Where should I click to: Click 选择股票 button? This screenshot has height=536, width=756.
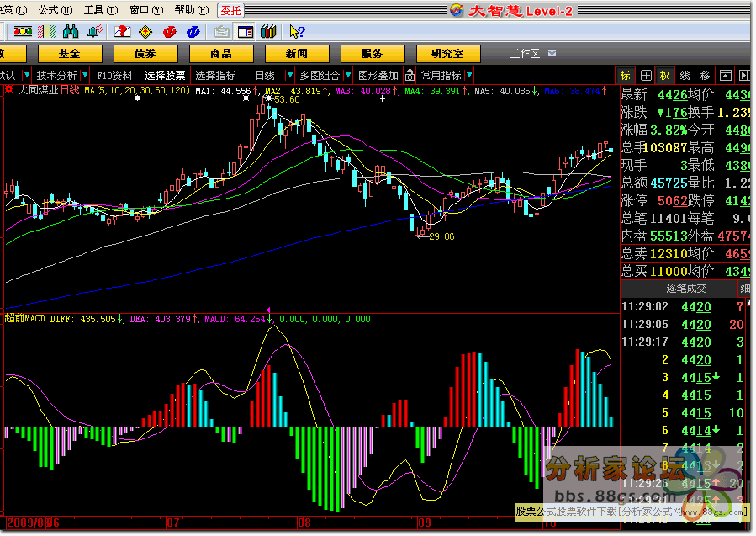pos(165,75)
